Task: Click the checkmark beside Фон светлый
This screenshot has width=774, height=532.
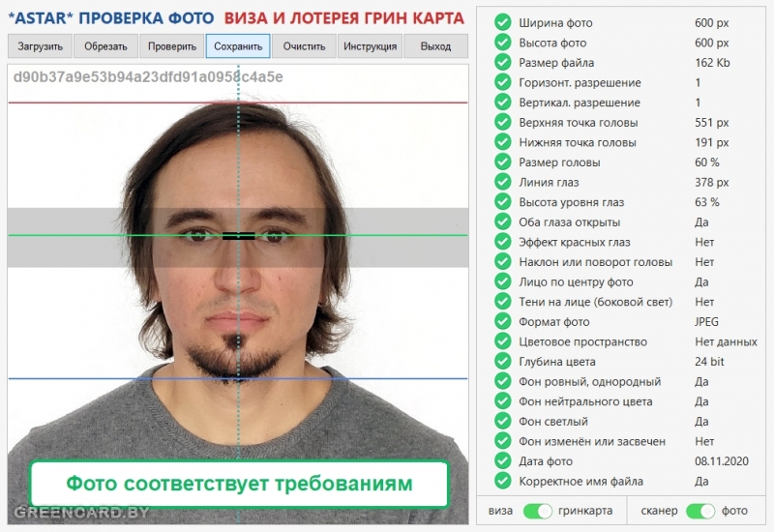Action: 502,421
